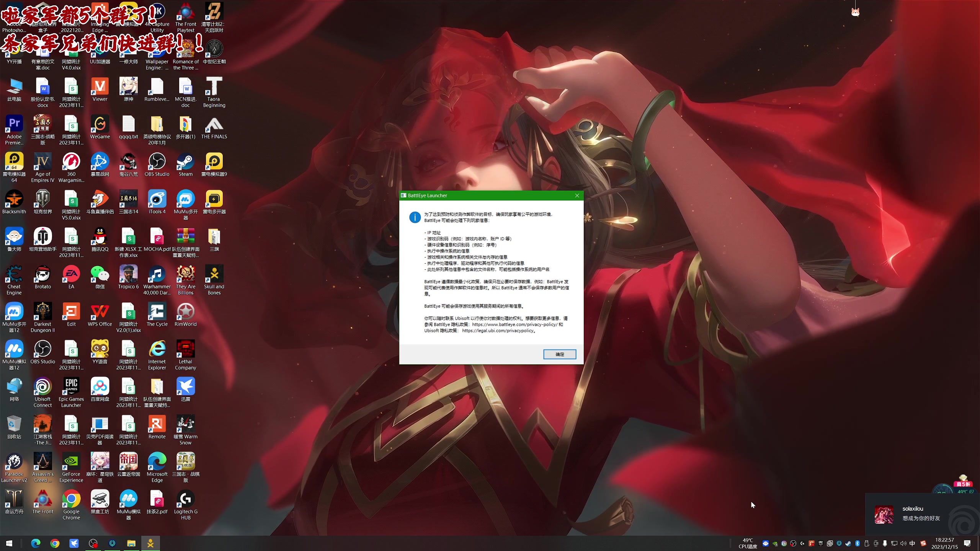
Task: Open 微信 WeChat desktop icon
Action: (x=100, y=277)
